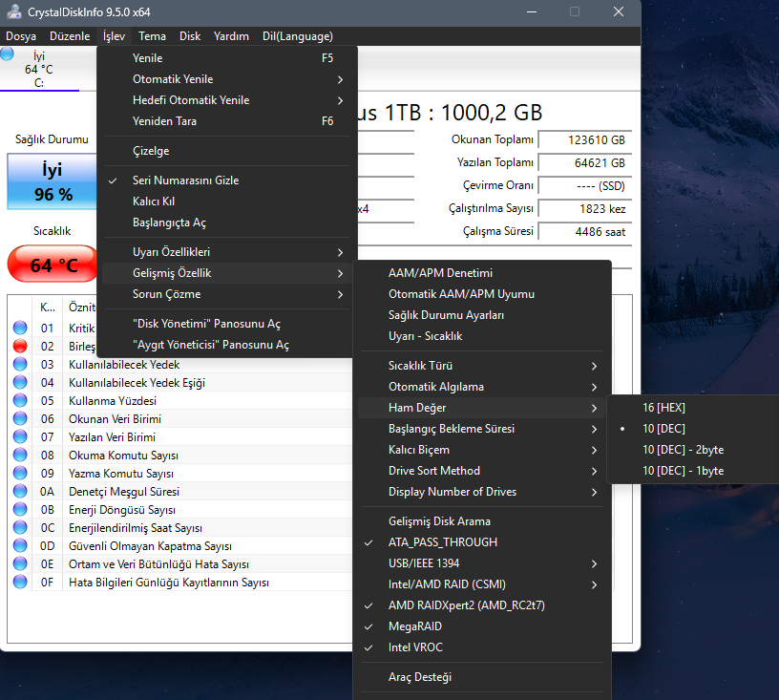Open the Dil(Language) menu

298,36
